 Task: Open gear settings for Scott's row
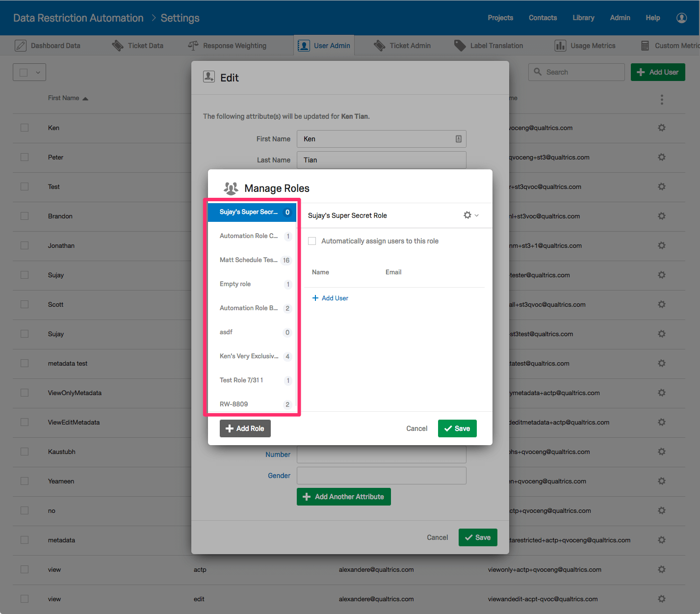(662, 304)
